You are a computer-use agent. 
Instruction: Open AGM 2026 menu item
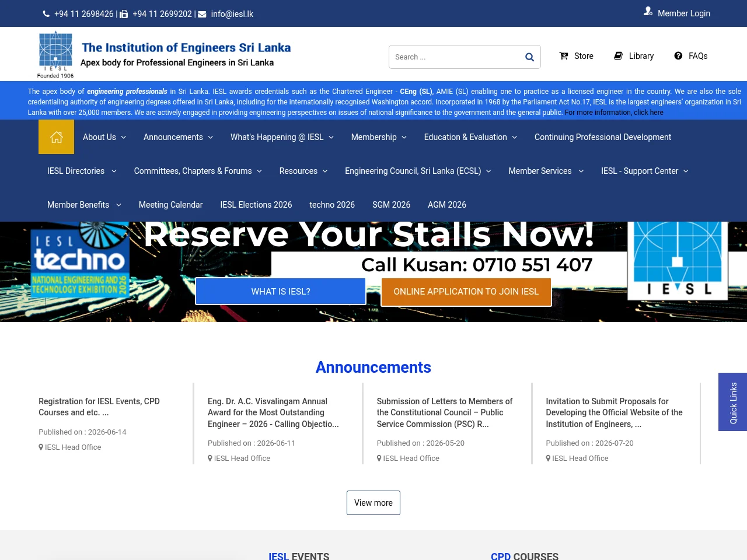pyautogui.click(x=447, y=205)
